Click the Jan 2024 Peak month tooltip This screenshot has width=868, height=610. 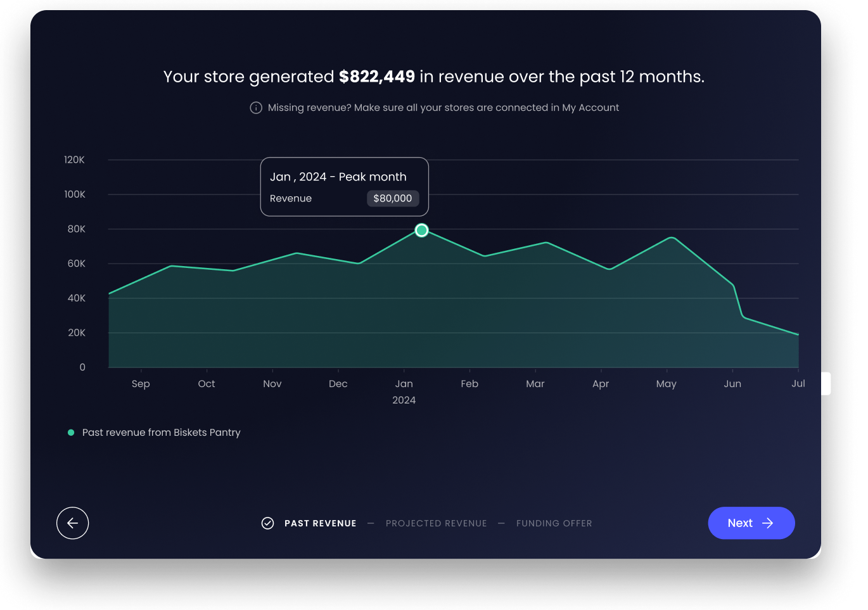pyautogui.click(x=345, y=187)
